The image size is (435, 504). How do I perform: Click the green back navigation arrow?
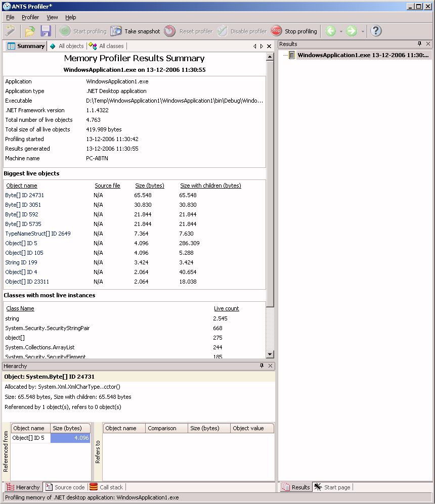pos(330,31)
